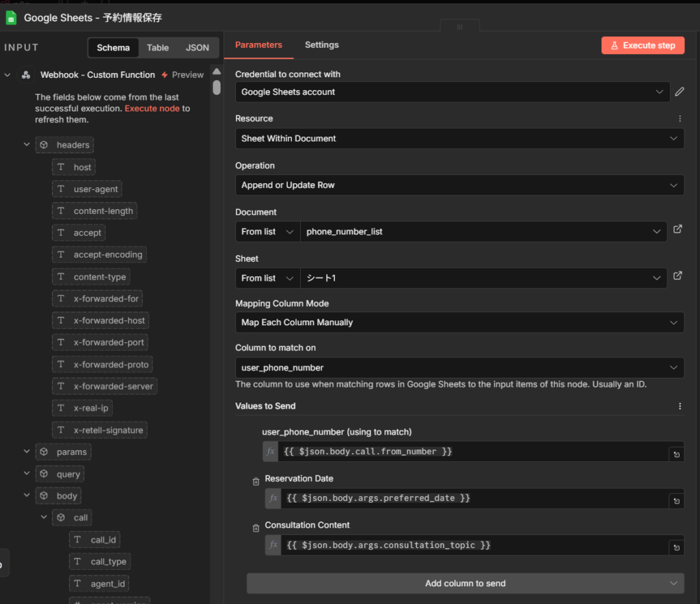This screenshot has height=604, width=700.
Task: Delete the Consultation Content column trash icon
Action: 256,528
